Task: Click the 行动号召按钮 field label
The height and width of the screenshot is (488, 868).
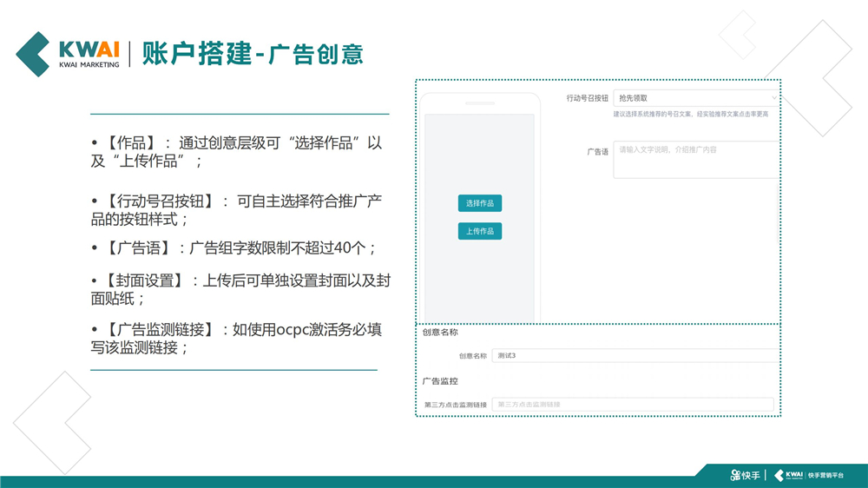Action: coord(587,98)
